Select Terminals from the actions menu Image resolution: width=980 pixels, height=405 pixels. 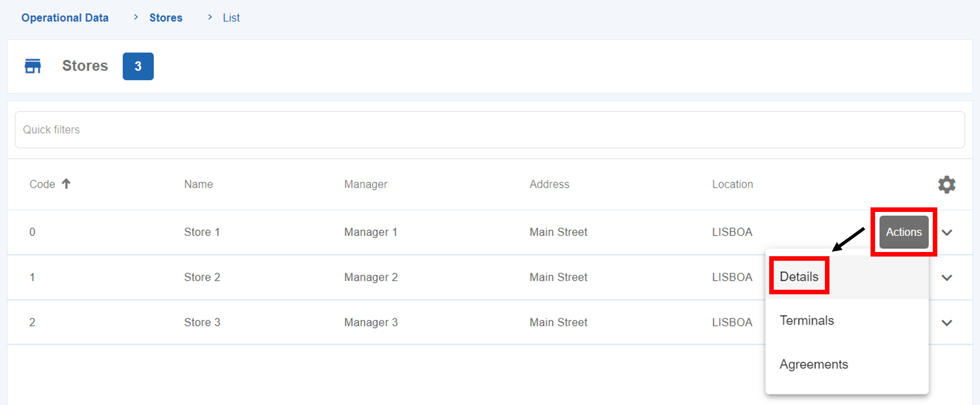point(807,321)
